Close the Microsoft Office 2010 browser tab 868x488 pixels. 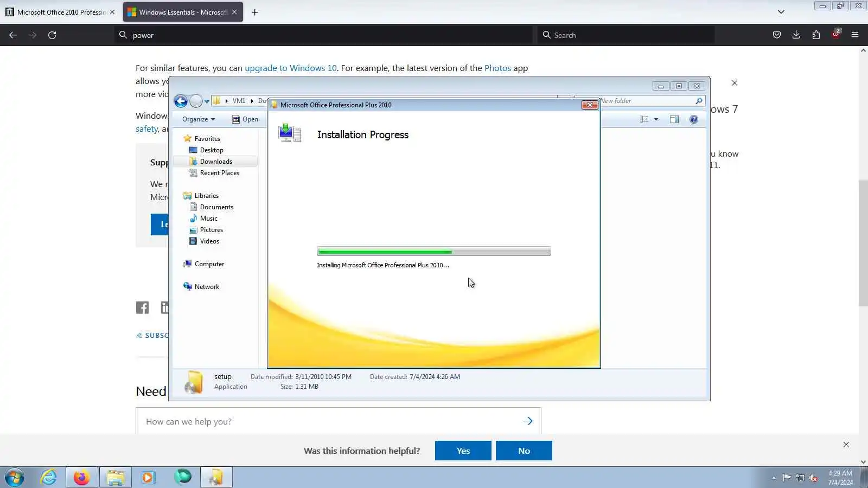112,12
